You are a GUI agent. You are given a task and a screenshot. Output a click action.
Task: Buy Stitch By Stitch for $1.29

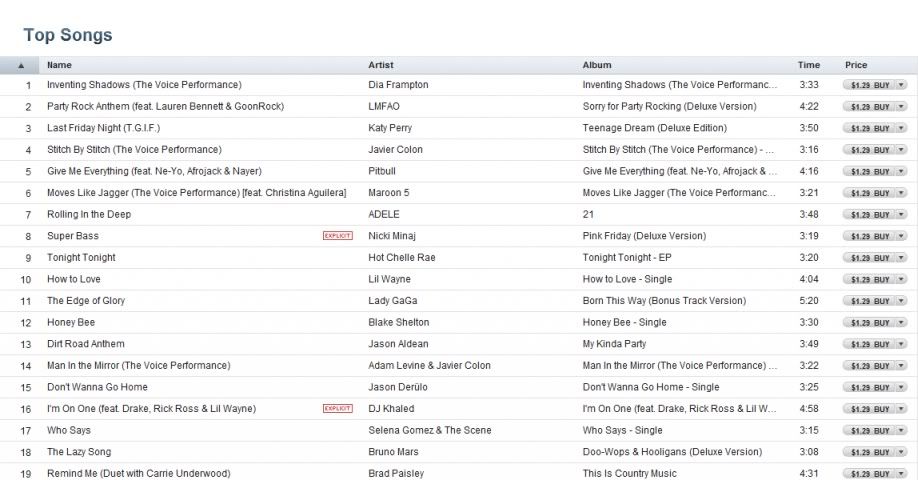tap(869, 150)
